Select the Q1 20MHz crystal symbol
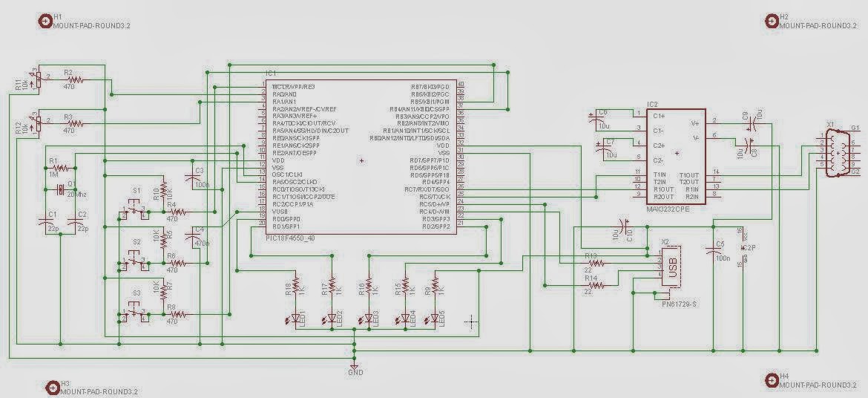Image resolution: width=868 pixels, height=398 pixels. 60,192
